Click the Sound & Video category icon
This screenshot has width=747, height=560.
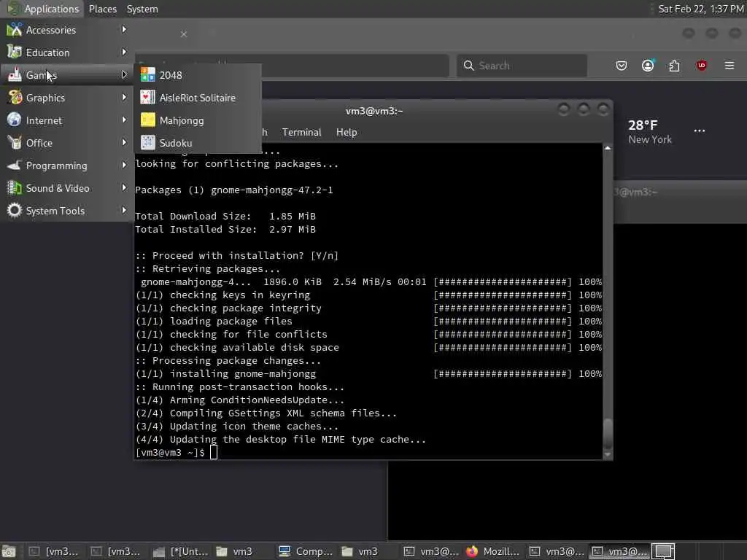click(x=15, y=188)
